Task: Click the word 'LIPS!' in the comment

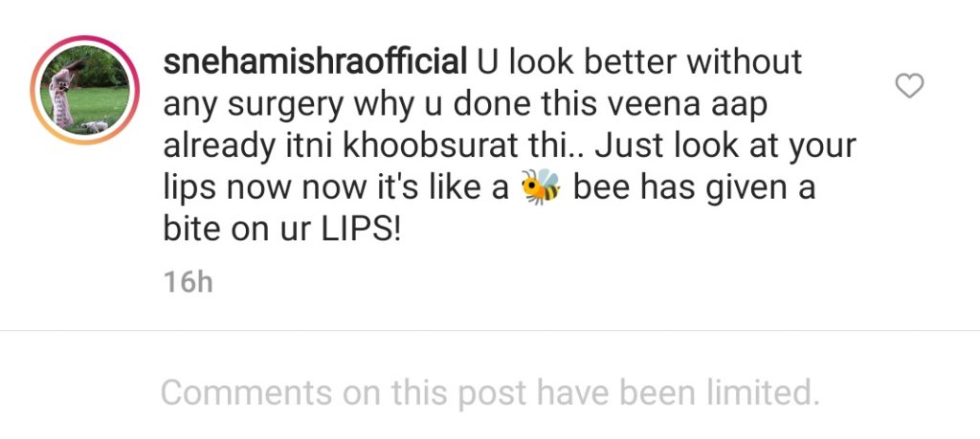Action: pos(360,230)
